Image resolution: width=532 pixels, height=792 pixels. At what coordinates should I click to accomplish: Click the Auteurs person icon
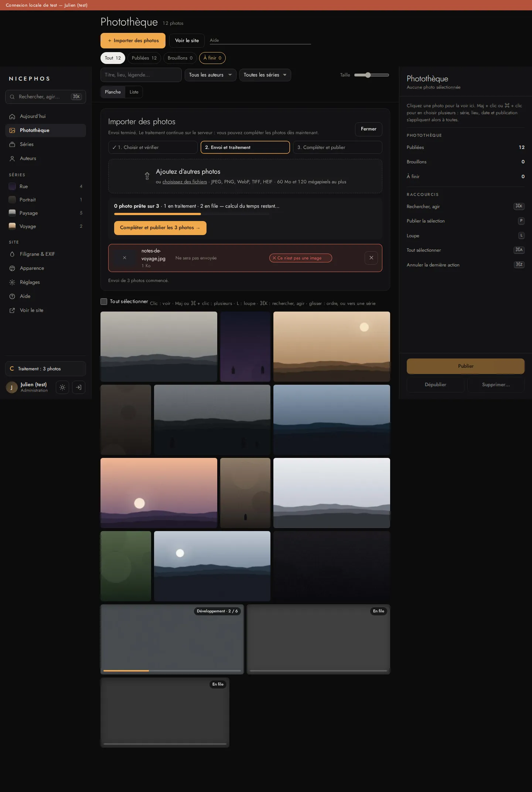(12, 159)
